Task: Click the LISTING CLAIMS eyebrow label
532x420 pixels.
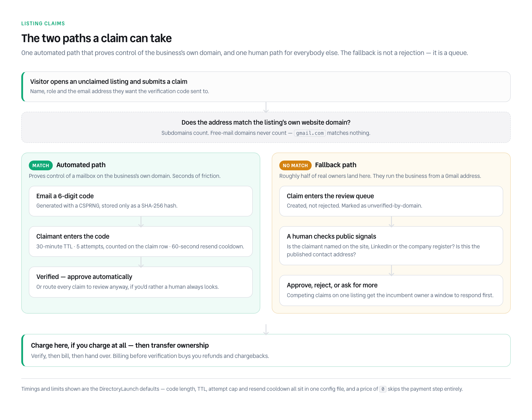Action: 43,23
